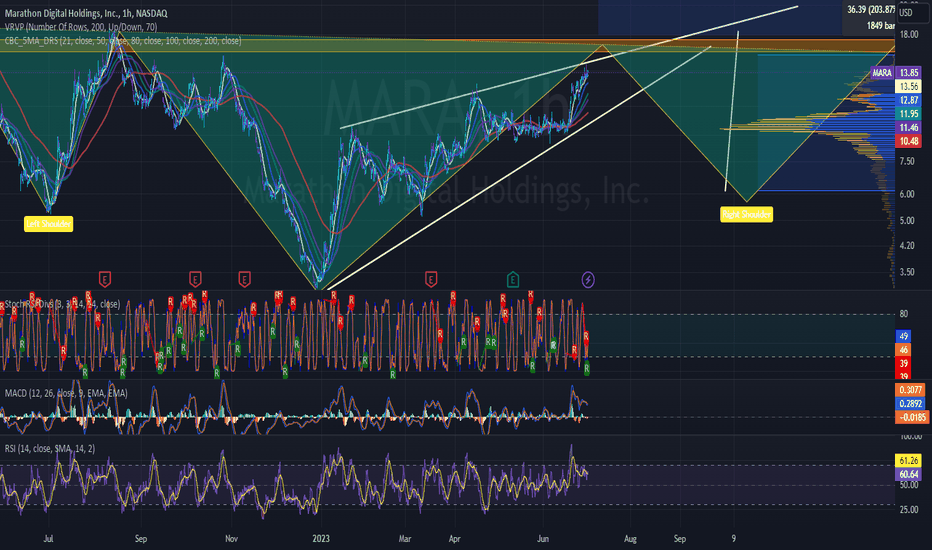Click the 5.00 price axis tick
Screen dimensions: 932x550
coord(907,221)
